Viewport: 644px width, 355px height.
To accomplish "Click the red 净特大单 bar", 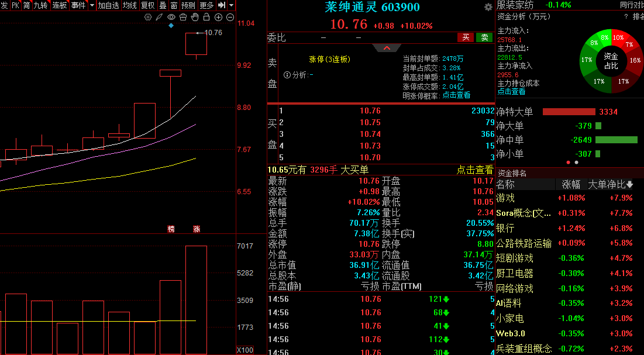I will point(569,112).
